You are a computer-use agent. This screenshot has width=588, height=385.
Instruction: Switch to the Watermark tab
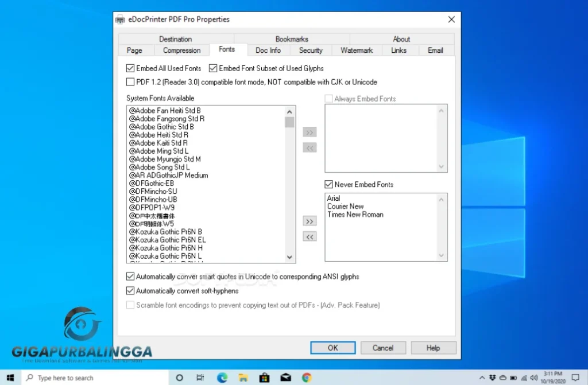coord(356,50)
